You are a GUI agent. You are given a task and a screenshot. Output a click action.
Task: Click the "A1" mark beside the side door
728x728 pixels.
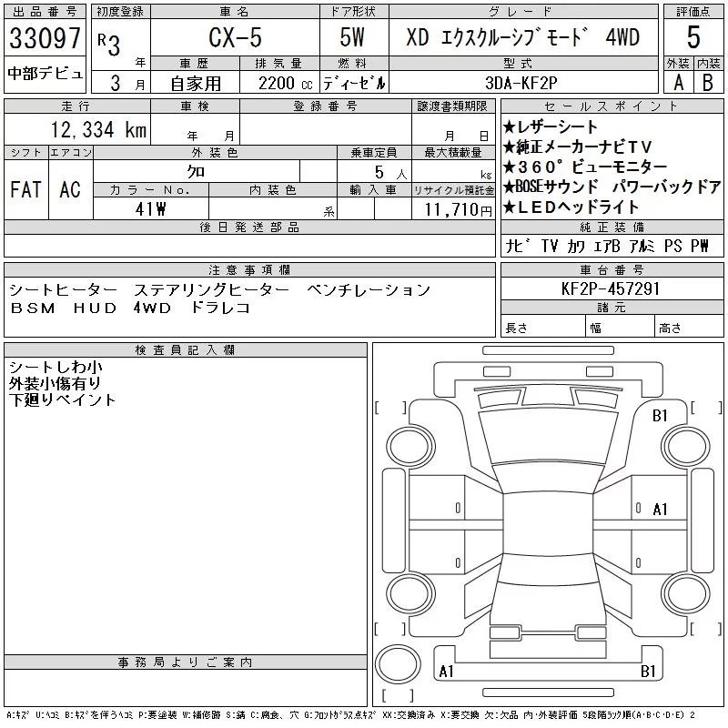pos(660,510)
